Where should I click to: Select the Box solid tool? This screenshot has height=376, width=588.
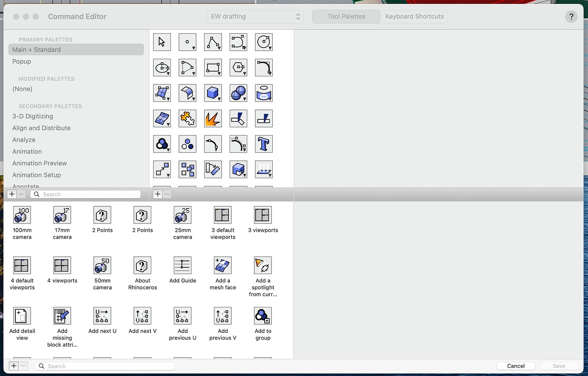point(213,93)
